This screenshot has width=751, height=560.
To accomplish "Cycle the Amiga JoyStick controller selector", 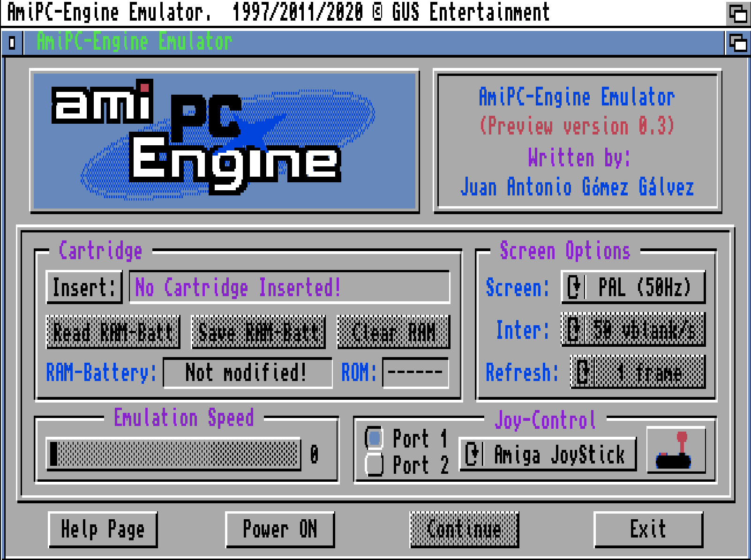I will pyautogui.click(x=548, y=454).
